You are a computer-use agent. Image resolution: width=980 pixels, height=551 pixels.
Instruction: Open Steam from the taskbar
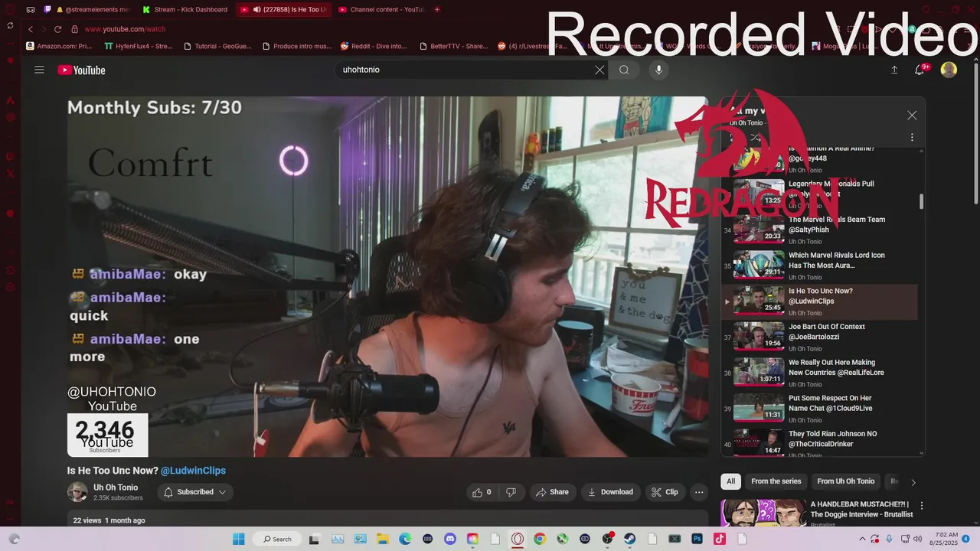[x=629, y=539]
